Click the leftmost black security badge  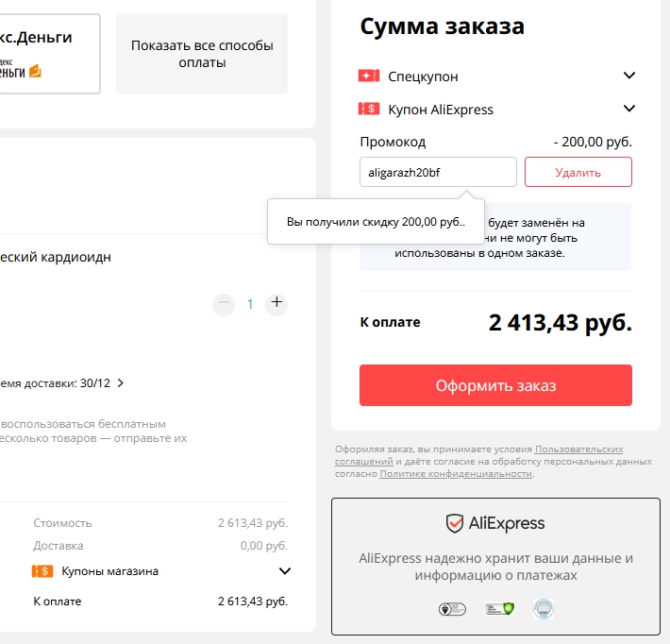point(450,609)
